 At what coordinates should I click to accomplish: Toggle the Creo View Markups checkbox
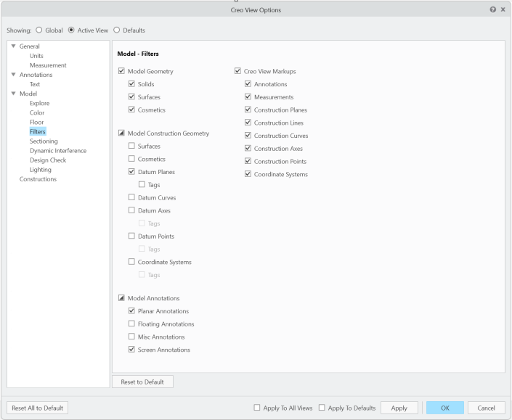pos(237,71)
